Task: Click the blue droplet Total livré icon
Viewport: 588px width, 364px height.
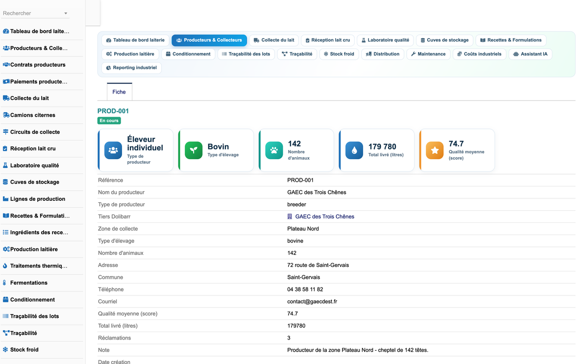Action: point(354,150)
